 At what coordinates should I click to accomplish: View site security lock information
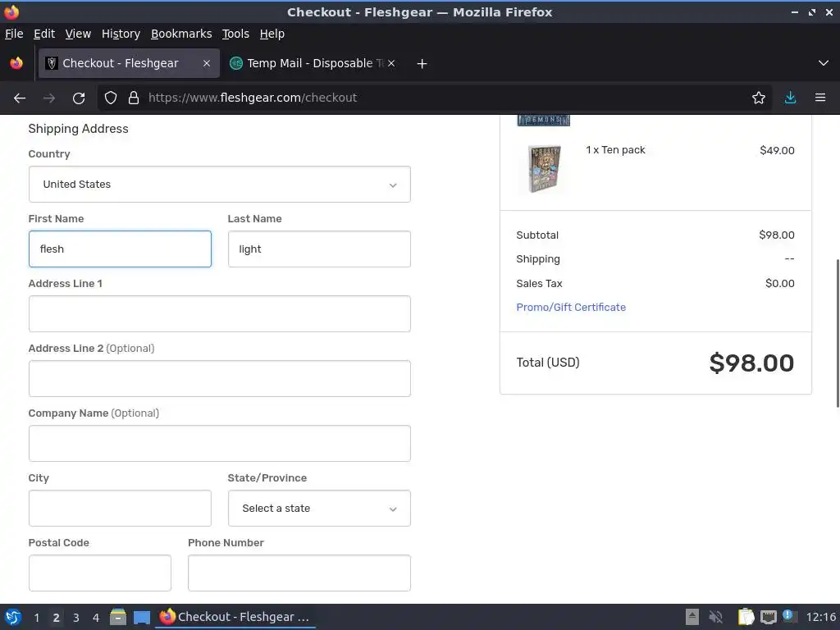point(134,98)
